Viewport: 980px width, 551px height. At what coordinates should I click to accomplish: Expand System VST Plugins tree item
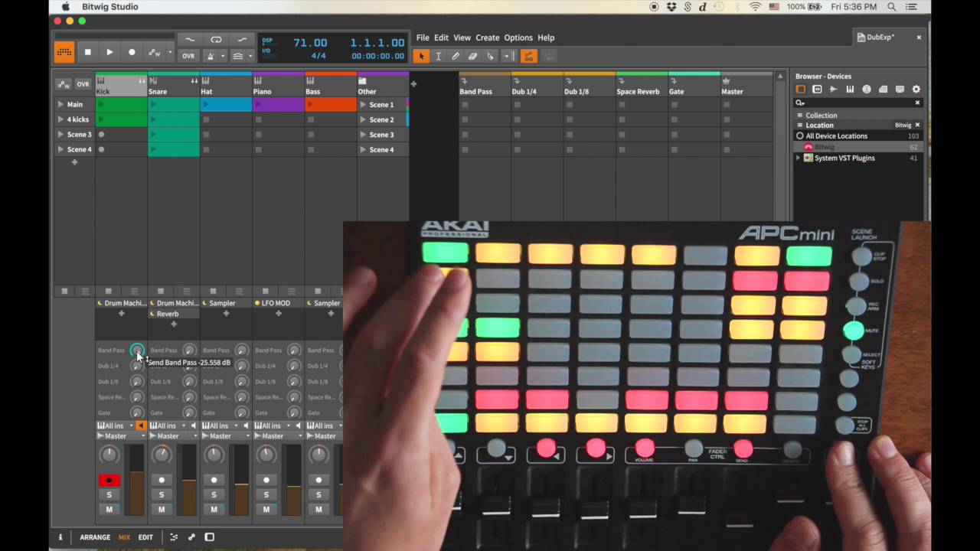[799, 158]
